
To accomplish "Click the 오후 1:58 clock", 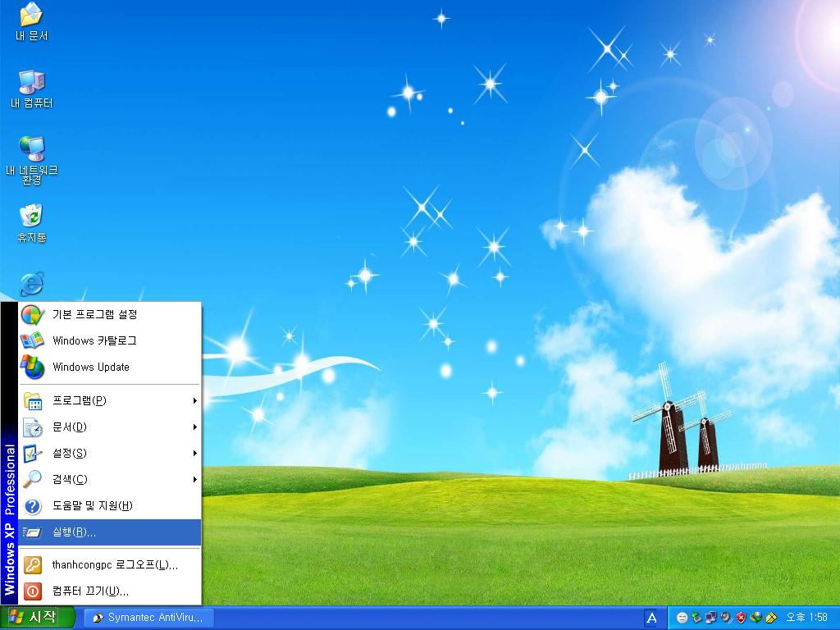I will [806, 618].
